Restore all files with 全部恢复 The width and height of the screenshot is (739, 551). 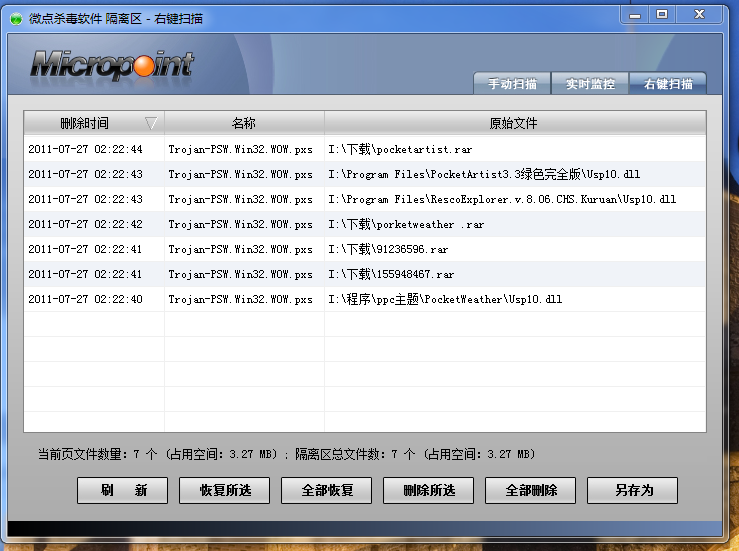coord(327,490)
